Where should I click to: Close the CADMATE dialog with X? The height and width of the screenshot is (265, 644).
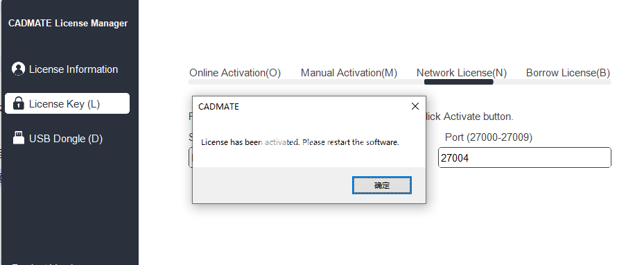415,106
